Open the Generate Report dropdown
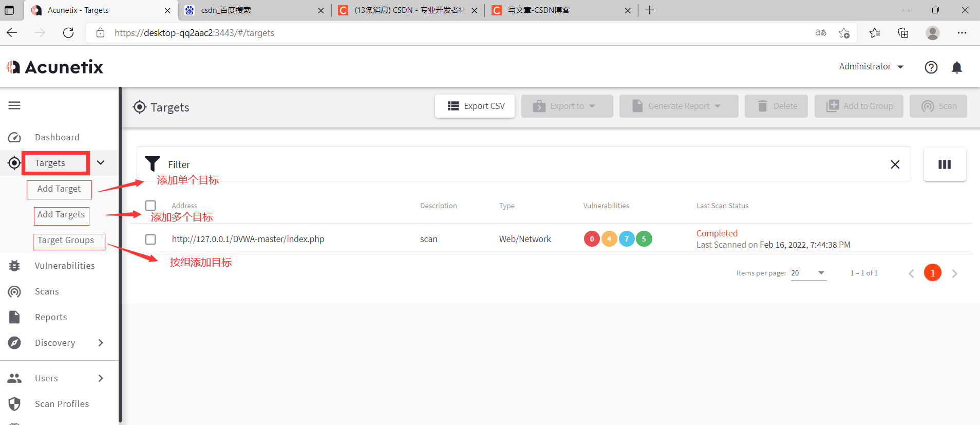980x425 pixels. pyautogui.click(x=679, y=106)
